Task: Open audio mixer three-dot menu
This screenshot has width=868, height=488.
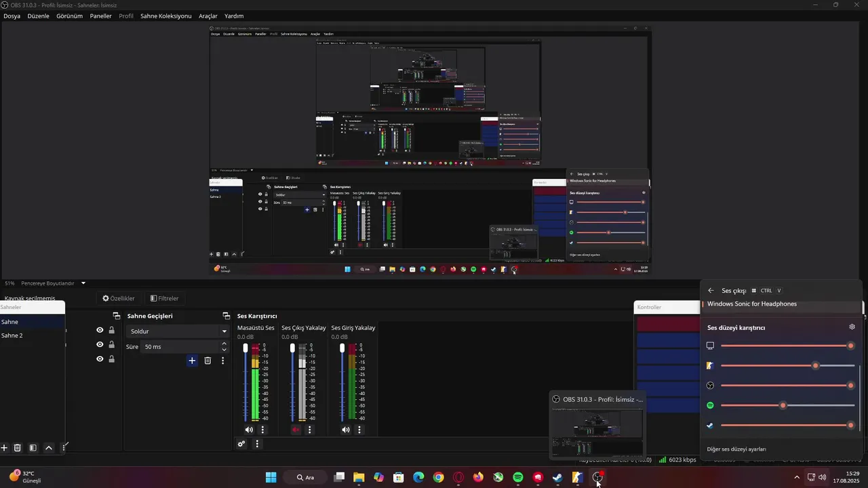Action: [x=257, y=444]
